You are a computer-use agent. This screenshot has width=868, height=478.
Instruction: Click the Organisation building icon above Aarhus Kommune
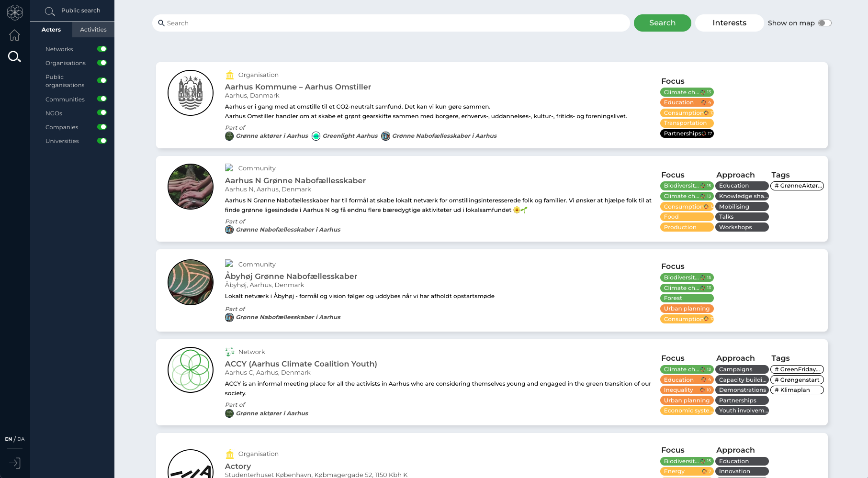230,75
